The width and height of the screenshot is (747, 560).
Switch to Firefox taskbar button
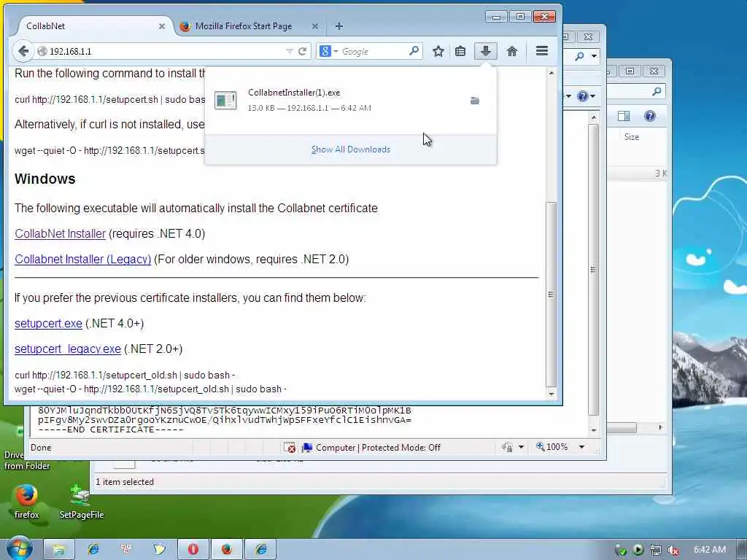click(227, 550)
